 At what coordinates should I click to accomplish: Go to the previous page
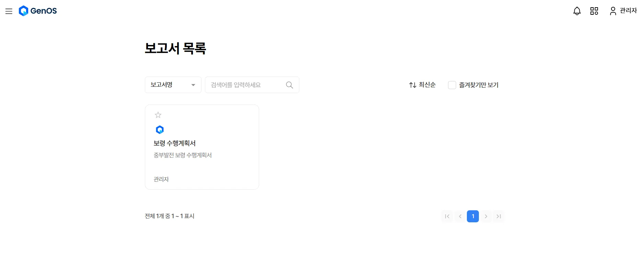pyautogui.click(x=460, y=216)
